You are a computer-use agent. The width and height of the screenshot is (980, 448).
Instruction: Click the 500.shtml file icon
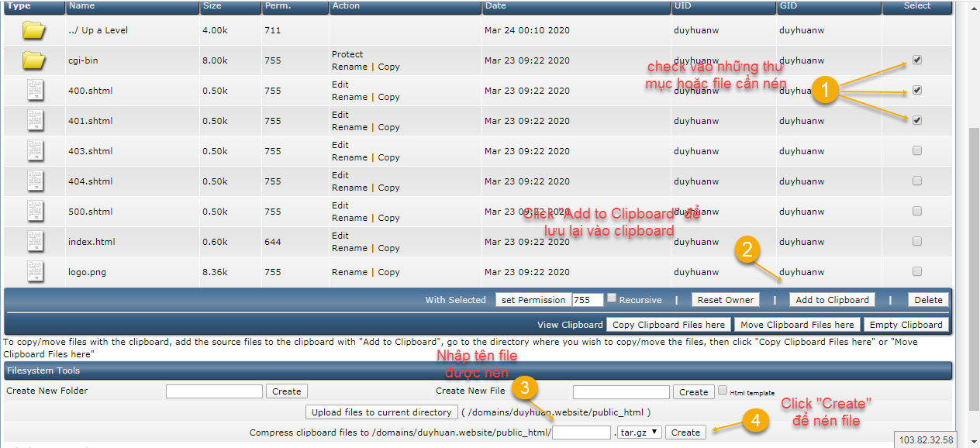coord(35,211)
